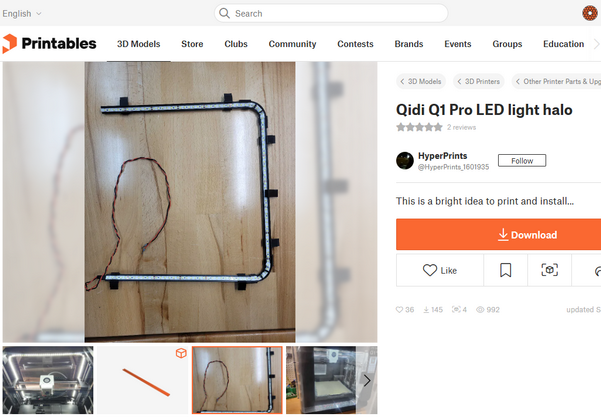Click the five-star rating

pos(419,127)
